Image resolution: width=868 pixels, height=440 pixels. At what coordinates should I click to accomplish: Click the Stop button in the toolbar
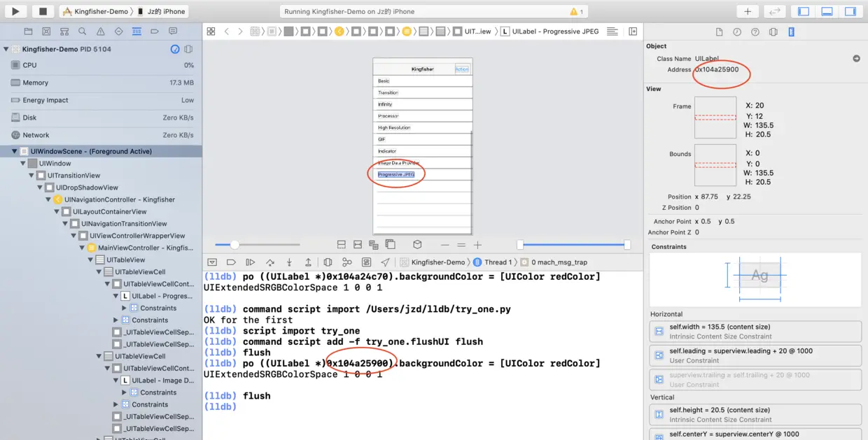pyautogui.click(x=43, y=11)
